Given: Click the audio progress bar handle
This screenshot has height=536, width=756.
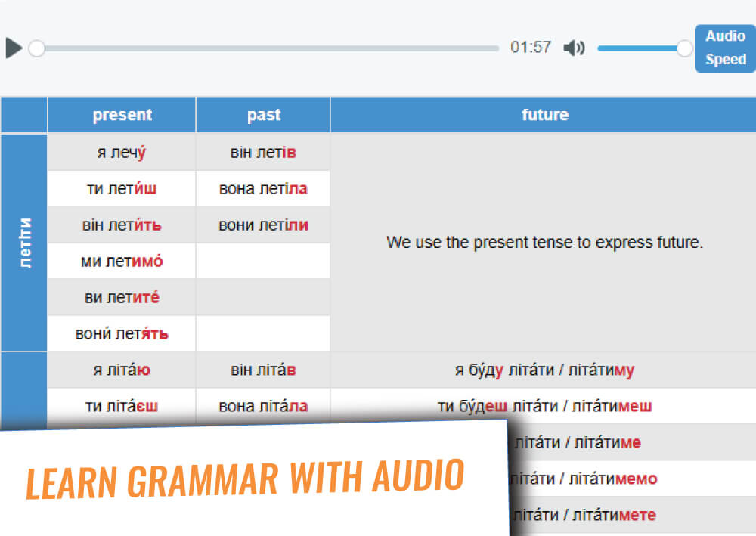Looking at the screenshot, I should (36, 48).
